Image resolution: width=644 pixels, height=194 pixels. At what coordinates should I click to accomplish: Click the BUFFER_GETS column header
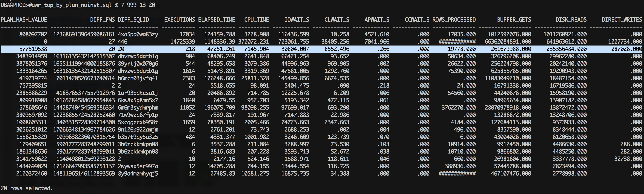coord(514,19)
